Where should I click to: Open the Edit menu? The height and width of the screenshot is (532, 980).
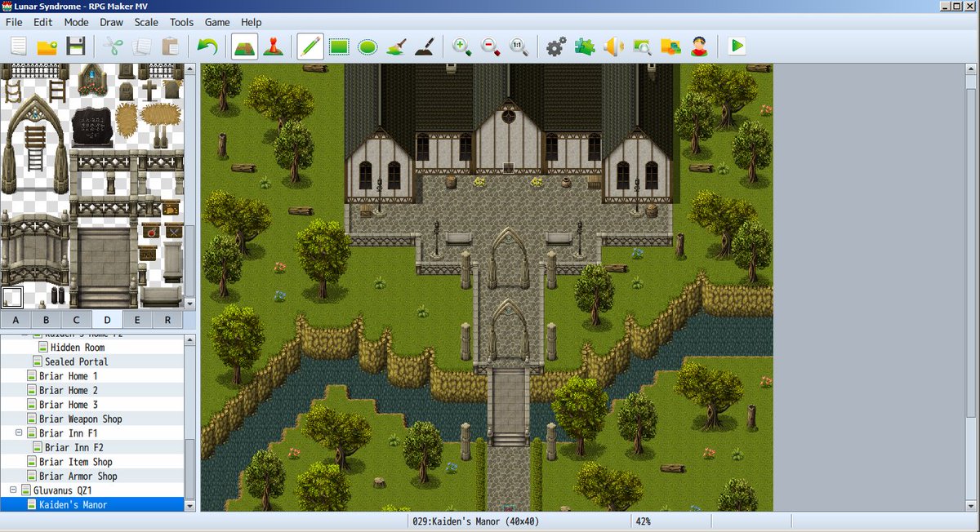tap(42, 22)
